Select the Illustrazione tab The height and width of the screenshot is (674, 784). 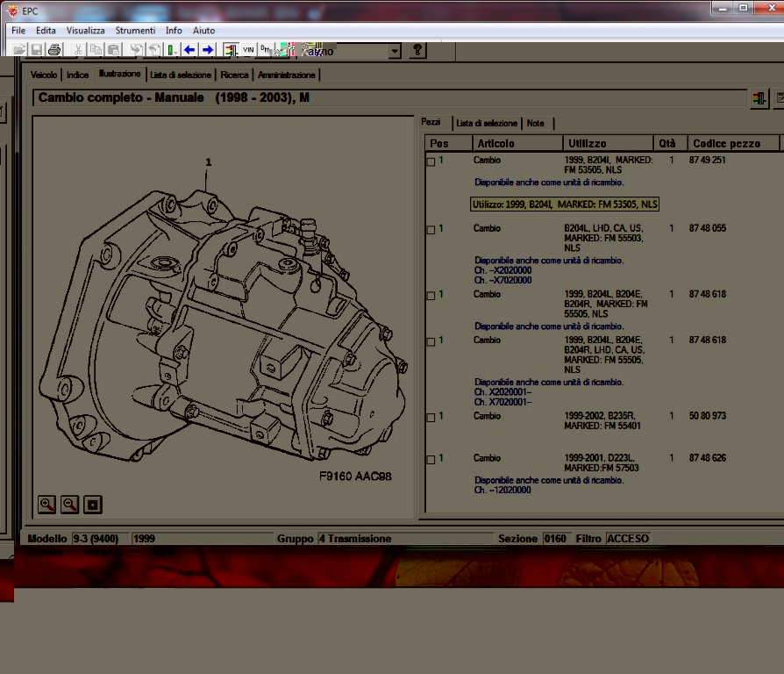click(x=119, y=74)
